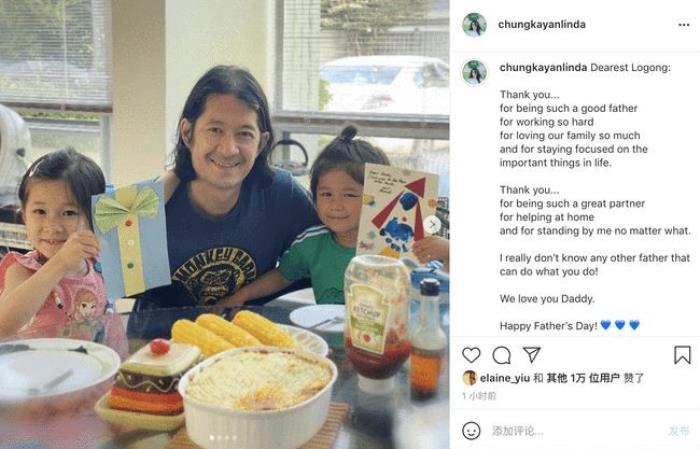Click the post timestamp 1 小时前

tap(479, 396)
